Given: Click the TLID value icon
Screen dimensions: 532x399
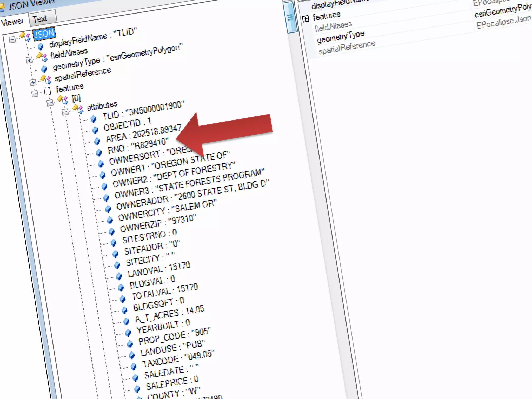Looking at the screenshot, I should (94, 119).
